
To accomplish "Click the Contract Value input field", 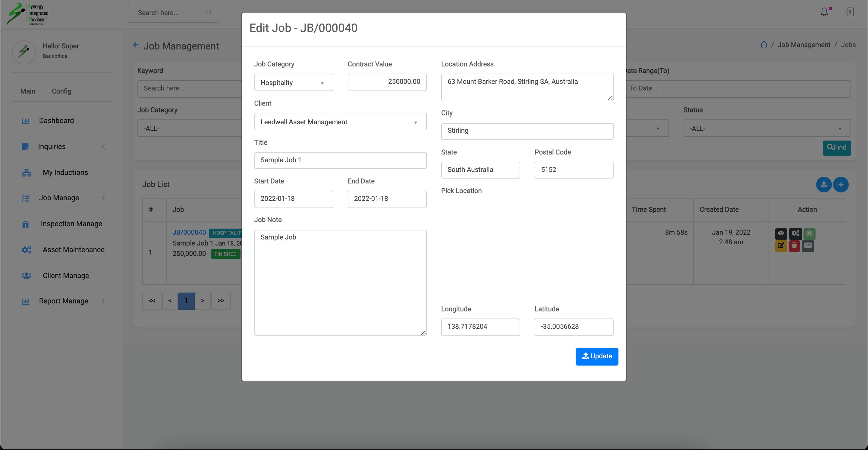I will (x=387, y=82).
